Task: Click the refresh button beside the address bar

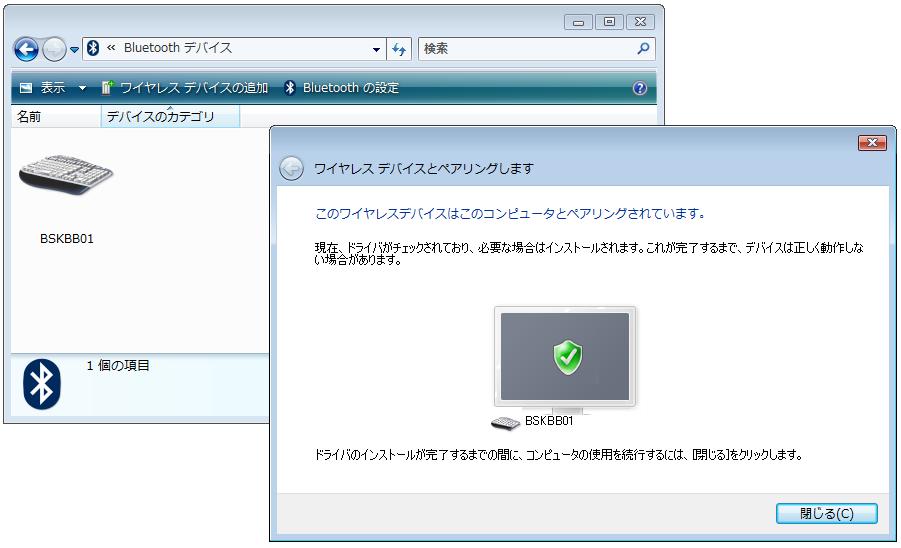Action: pyautogui.click(x=399, y=49)
